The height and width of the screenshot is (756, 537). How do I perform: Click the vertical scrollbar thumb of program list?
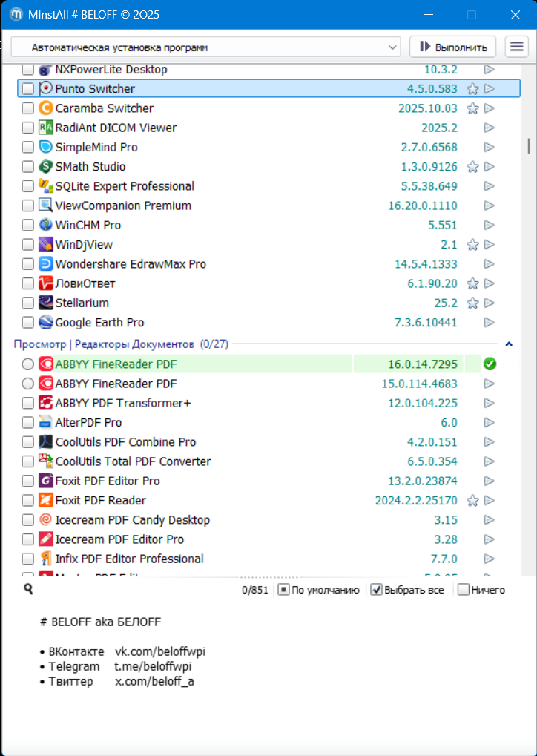(x=528, y=145)
